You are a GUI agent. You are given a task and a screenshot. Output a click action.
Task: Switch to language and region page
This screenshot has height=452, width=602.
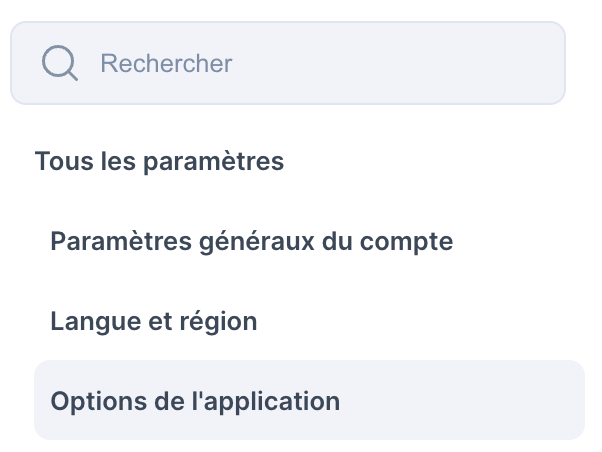(x=154, y=321)
